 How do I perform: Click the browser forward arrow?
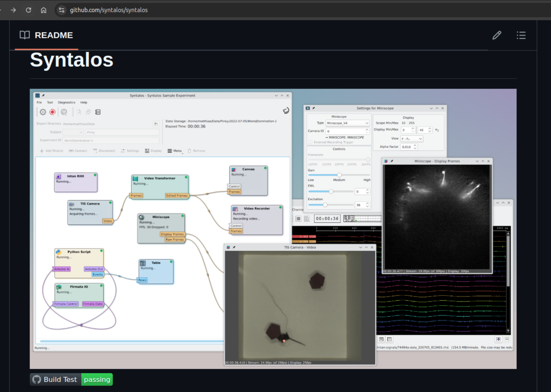pyautogui.click(x=14, y=10)
